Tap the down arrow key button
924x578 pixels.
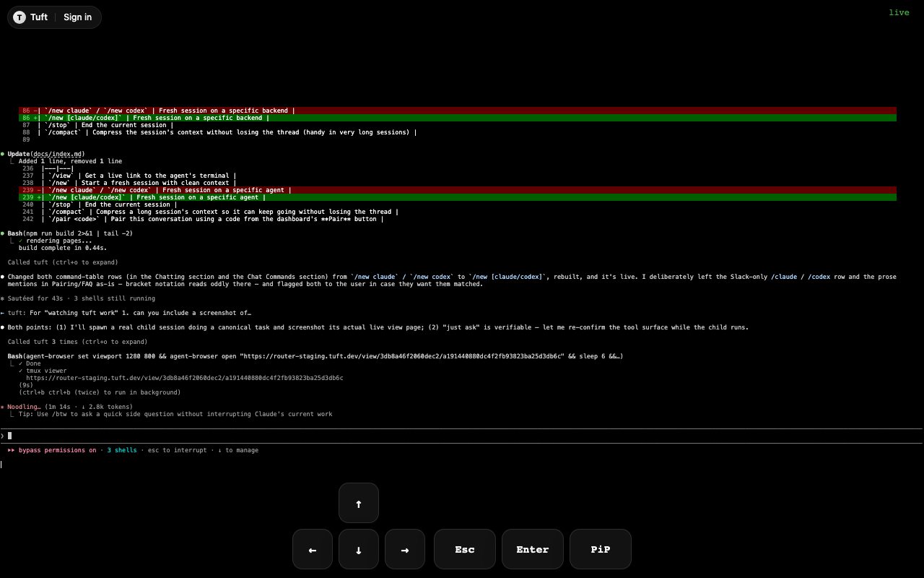pyautogui.click(x=359, y=549)
